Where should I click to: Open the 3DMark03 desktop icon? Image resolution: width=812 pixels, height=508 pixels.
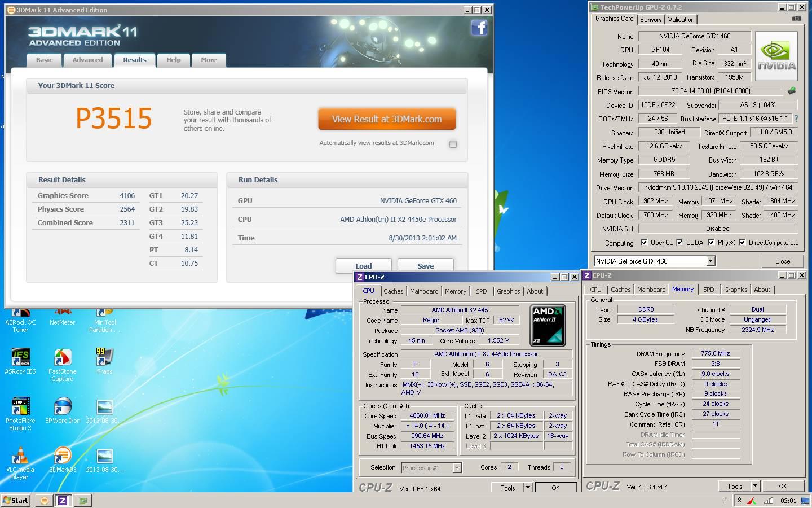(x=63, y=459)
